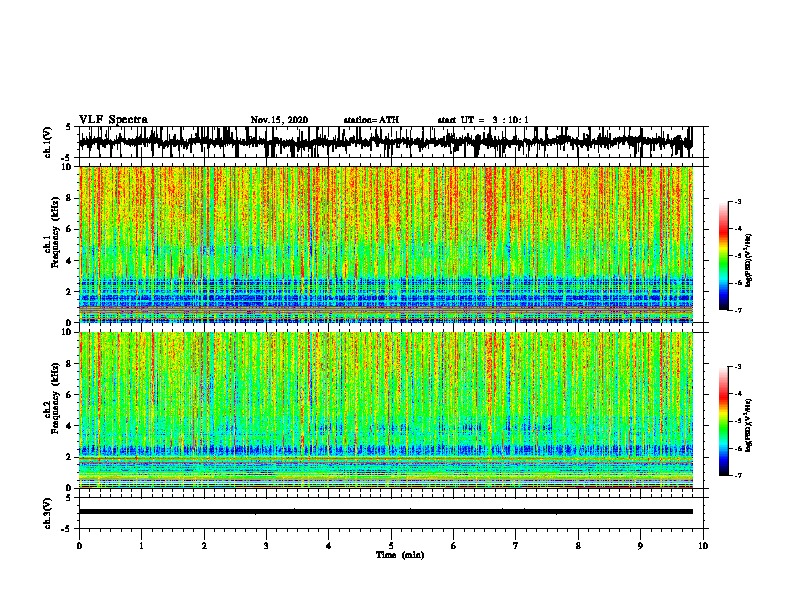792x612 pixels.
Task: Select the date 'Nov.15, 2020'
Action: click(279, 120)
